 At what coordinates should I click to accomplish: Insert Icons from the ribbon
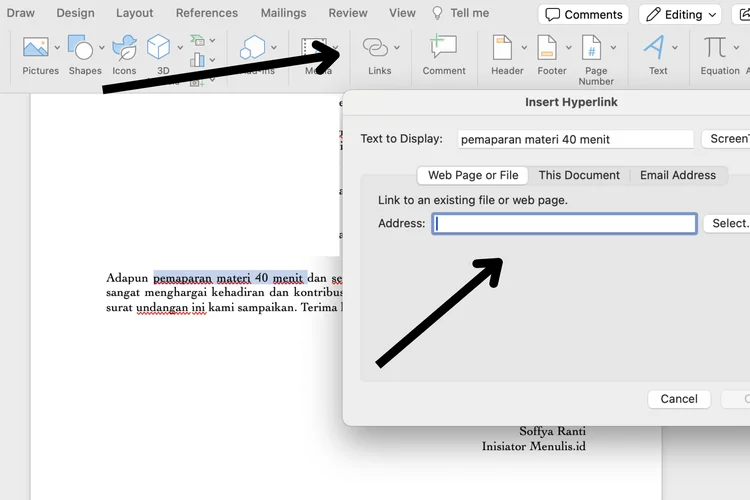pyautogui.click(x=124, y=47)
